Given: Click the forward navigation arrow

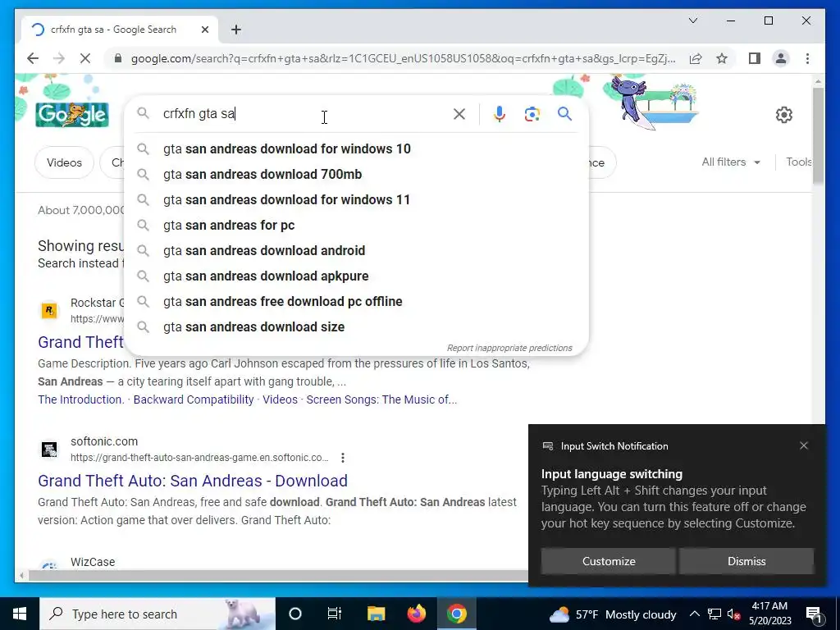Looking at the screenshot, I should (59, 58).
